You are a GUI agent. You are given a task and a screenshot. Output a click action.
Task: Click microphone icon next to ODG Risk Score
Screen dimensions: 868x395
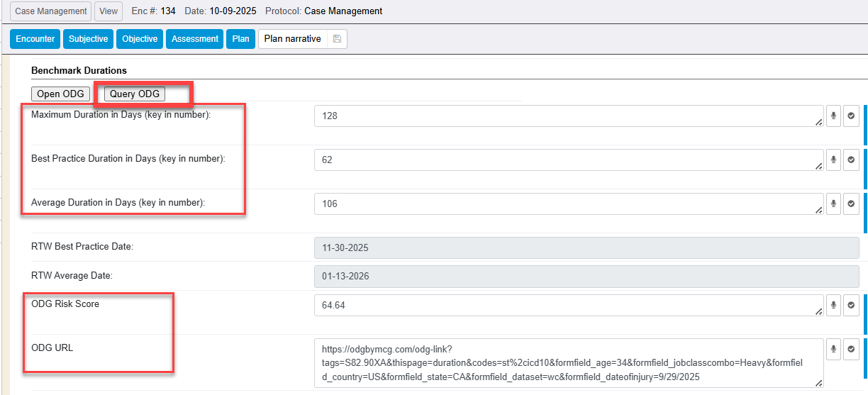point(833,305)
